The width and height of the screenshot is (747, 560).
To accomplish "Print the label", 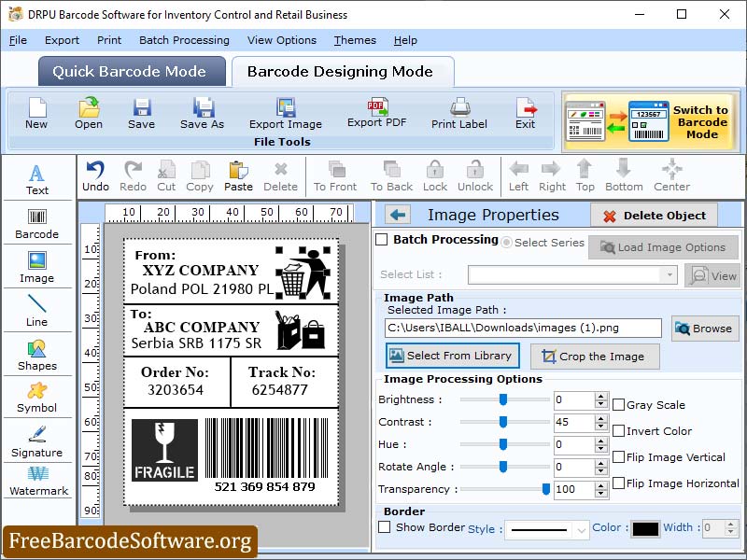I will click(x=459, y=113).
